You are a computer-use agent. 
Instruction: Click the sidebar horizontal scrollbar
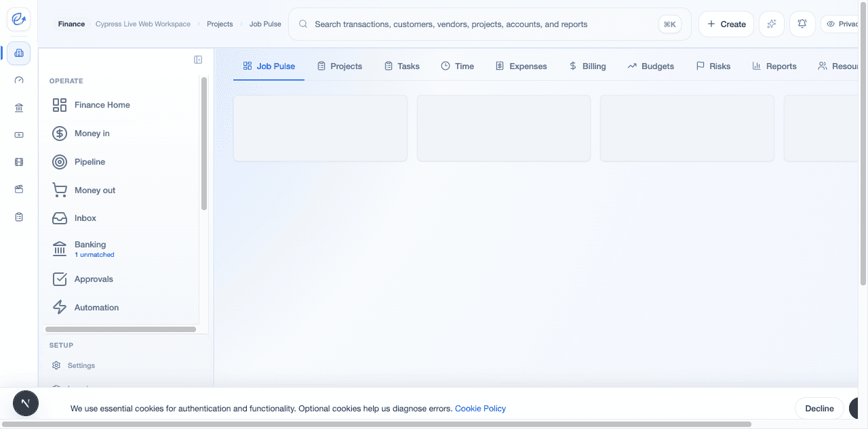point(121,329)
